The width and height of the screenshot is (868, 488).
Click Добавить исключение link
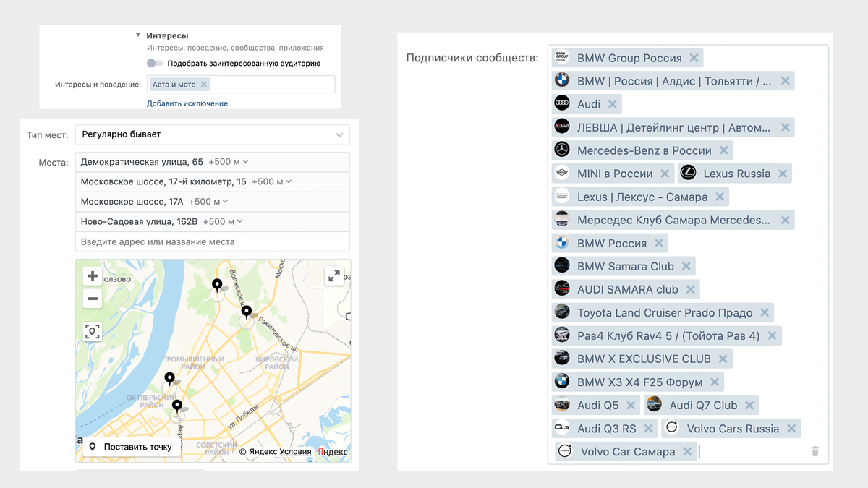(x=187, y=103)
